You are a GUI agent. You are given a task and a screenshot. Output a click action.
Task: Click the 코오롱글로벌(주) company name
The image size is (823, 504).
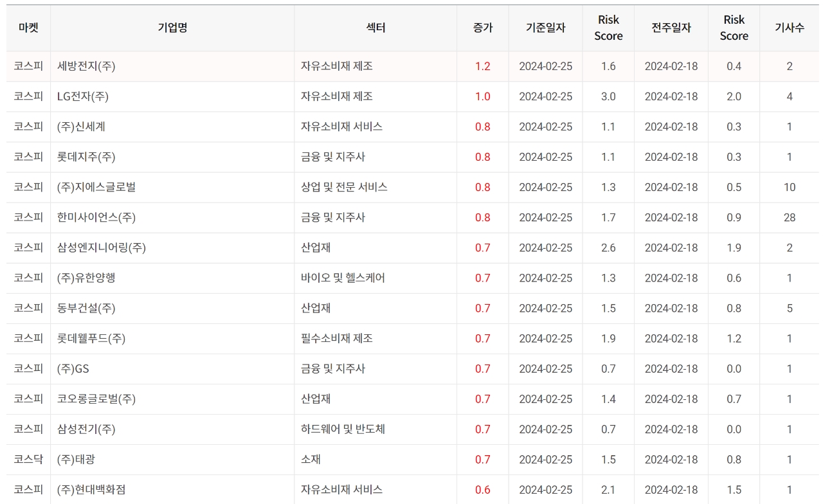tap(96, 399)
